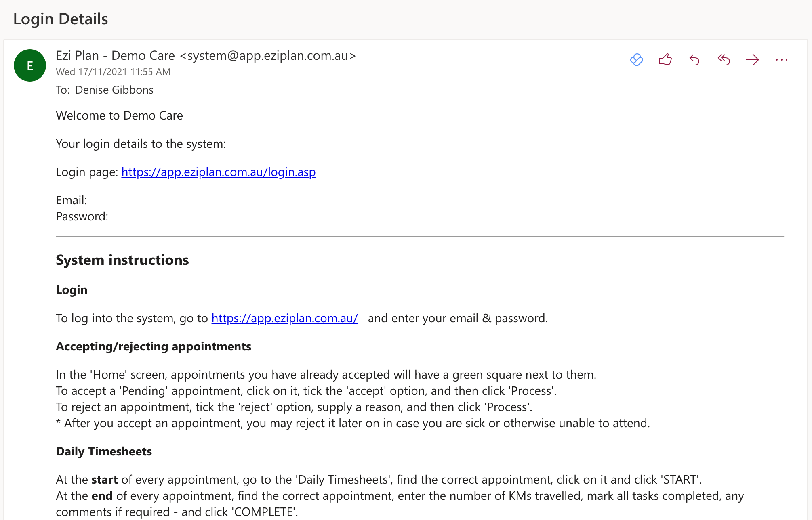
Task: Open the app.eziplan.com.au/ link in Login section
Action: [284, 318]
